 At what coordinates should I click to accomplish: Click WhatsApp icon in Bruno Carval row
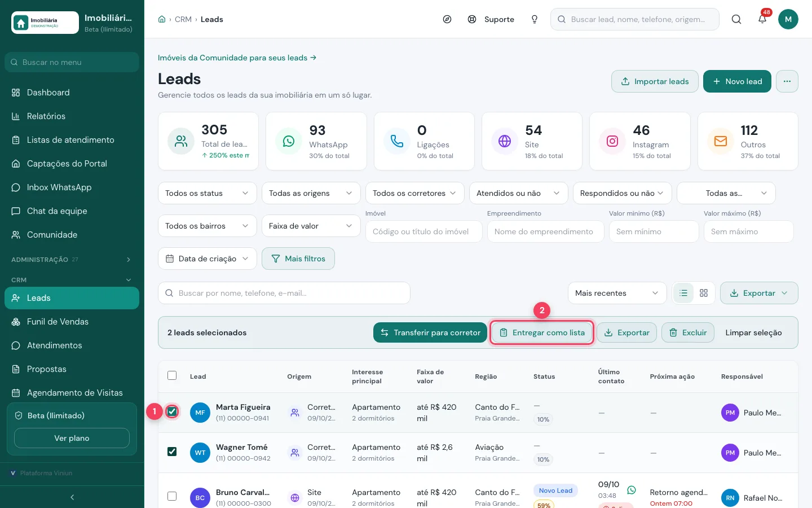click(632, 490)
